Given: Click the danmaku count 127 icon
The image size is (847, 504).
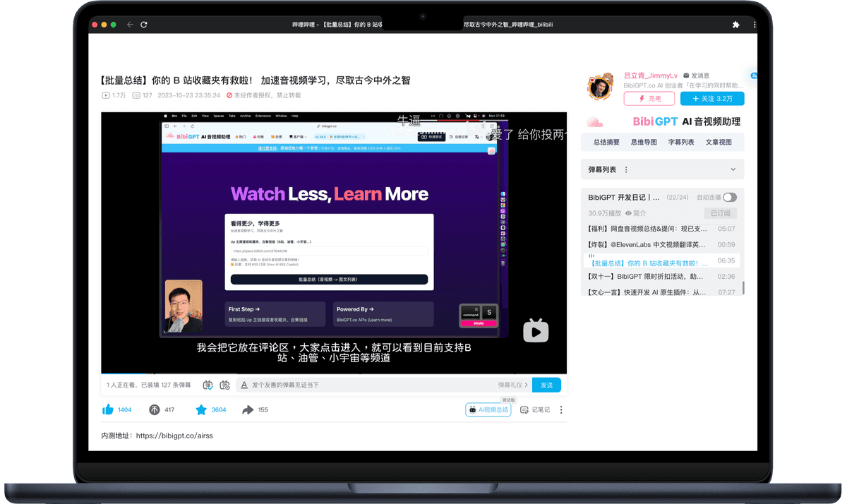Looking at the screenshot, I should [x=136, y=95].
